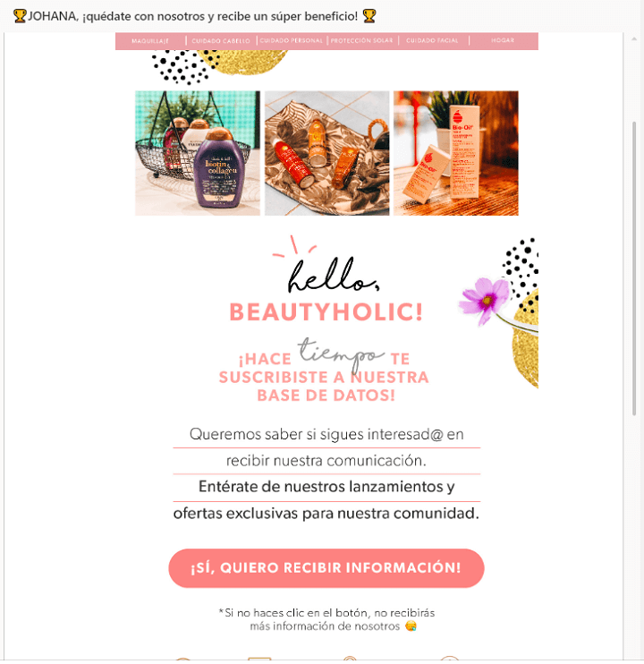Click the email subject line text
The width and height of the screenshot is (644, 664).
tap(192, 16)
